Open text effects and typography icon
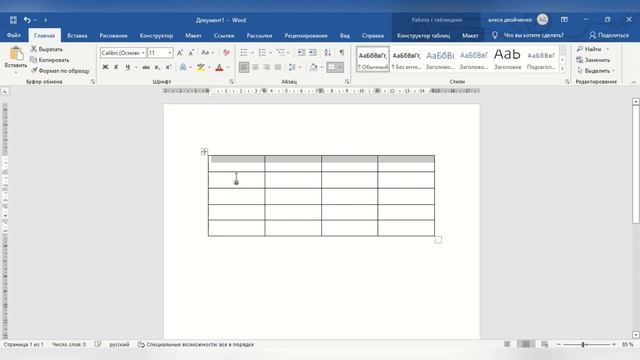Viewport: 640px width, 360px height. (x=183, y=67)
